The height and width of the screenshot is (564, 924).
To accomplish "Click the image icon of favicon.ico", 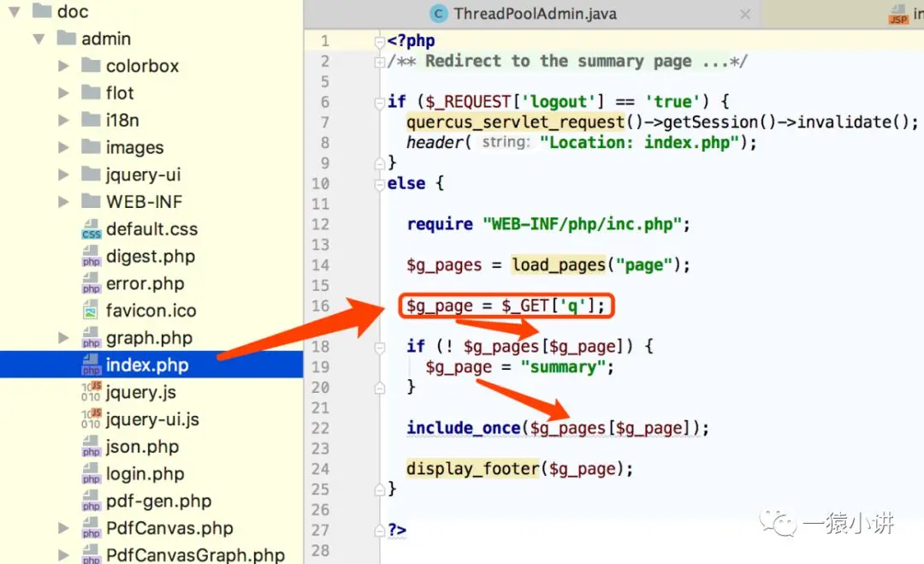I will [x=91, y=311].
